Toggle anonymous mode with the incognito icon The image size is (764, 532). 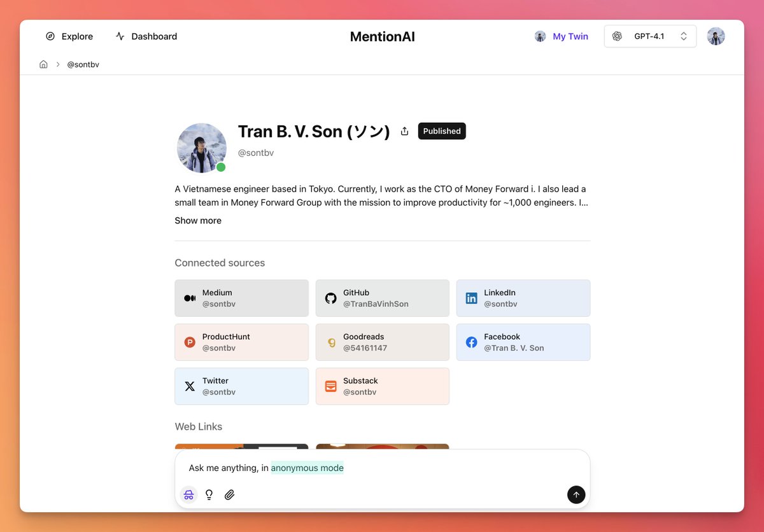coord(188,494)
